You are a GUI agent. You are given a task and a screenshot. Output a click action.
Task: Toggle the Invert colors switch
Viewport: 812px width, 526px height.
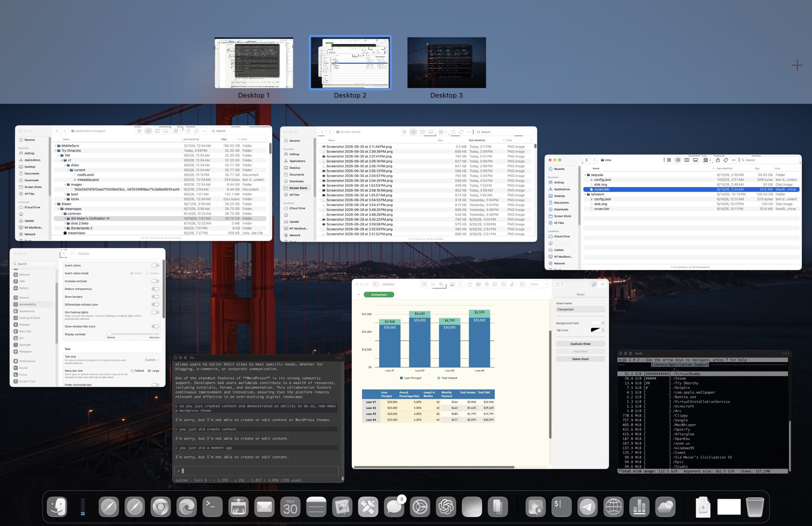coord(155,265)
